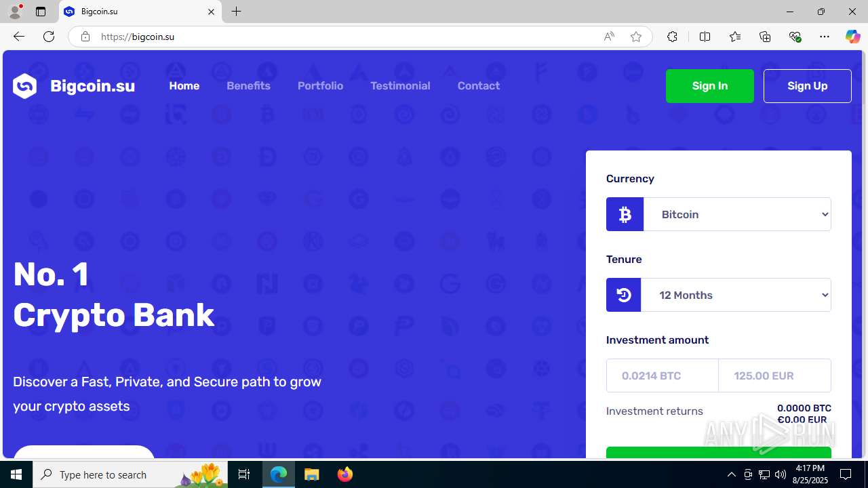Open Browser essentials
Screen dimensions: 868x488
[x=795, y=37]
